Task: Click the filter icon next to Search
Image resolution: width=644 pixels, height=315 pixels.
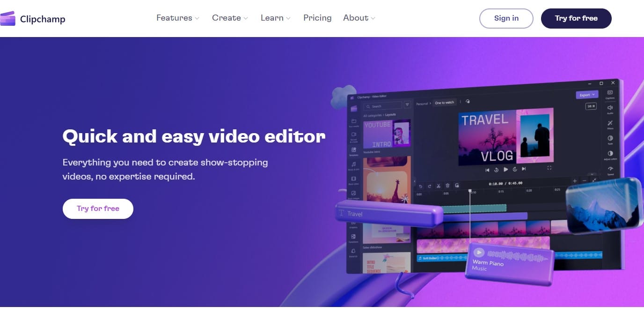Action: coord(407,105)
